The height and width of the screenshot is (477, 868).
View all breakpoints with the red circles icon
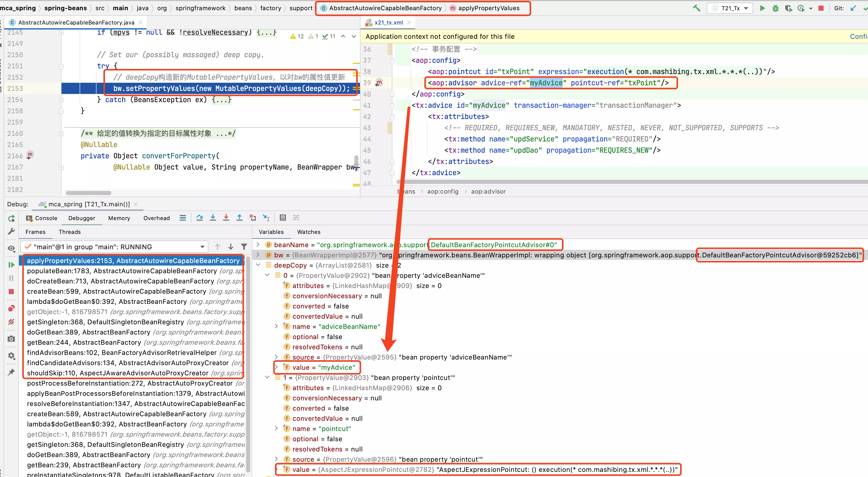11,308
